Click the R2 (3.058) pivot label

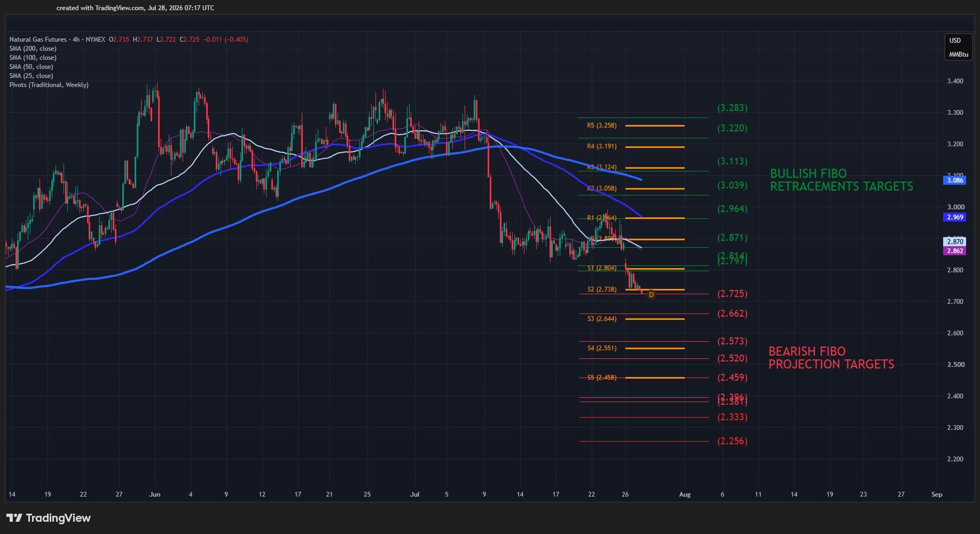tap(602, 189)
